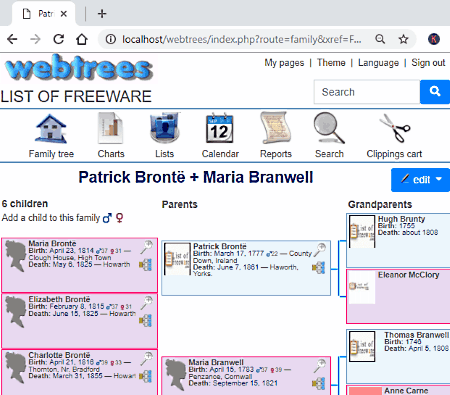
Task: Open Eleanor McClory's name link
Action: [x=408, y=275]
